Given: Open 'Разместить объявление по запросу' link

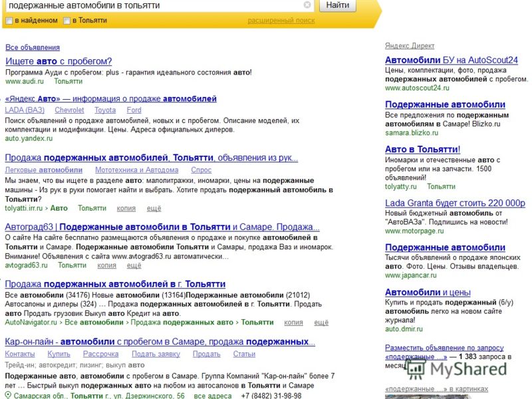Looking at the screenshot, I should [444, 348].
